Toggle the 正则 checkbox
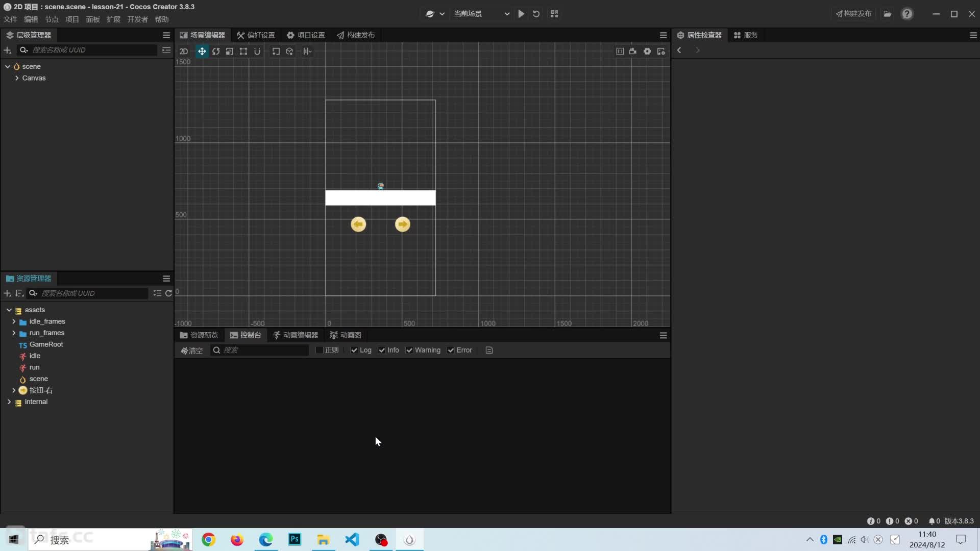Screen dimensions: 980x551 (320, 350)
